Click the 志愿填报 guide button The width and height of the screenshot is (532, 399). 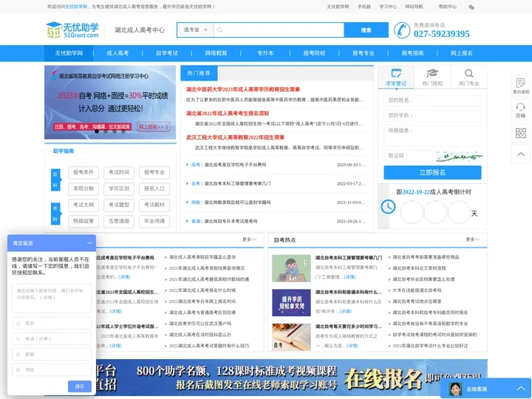(119, 221)
